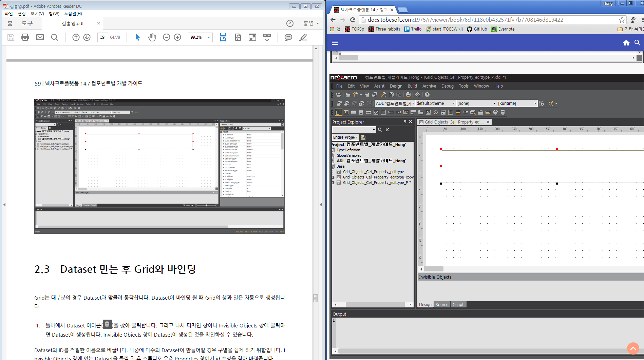Click orange scroll-to-top button
This screenshot has height=360, width=644.
coord(633,348)
